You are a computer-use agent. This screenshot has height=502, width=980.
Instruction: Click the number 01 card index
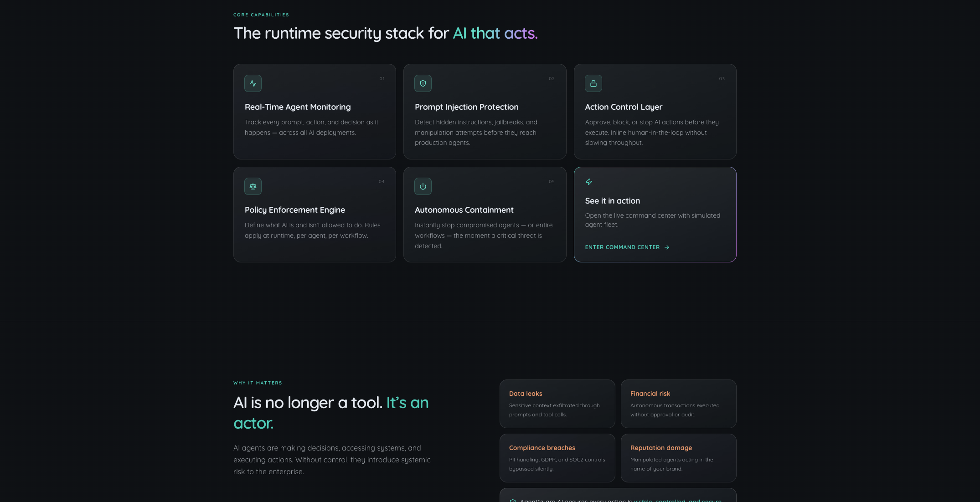(382, 79)
